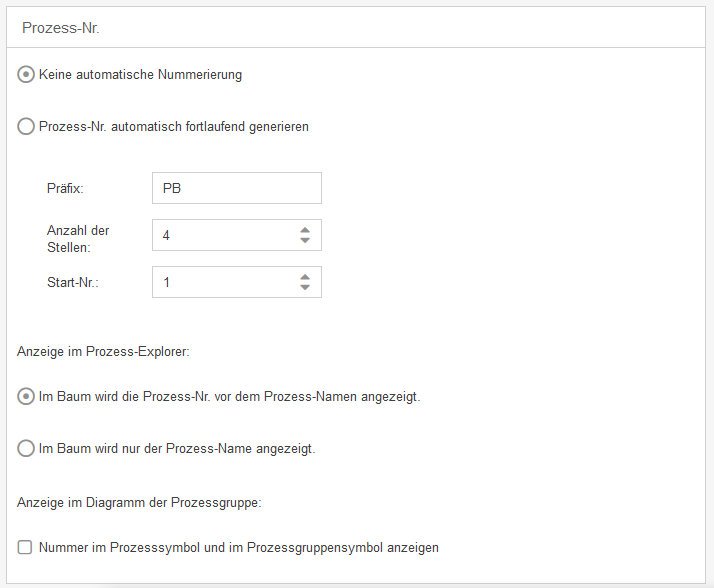Click the Präfix text field containing PB
Image resolution: width=714 pixels, height=588 pixels.
pos(236,188)
